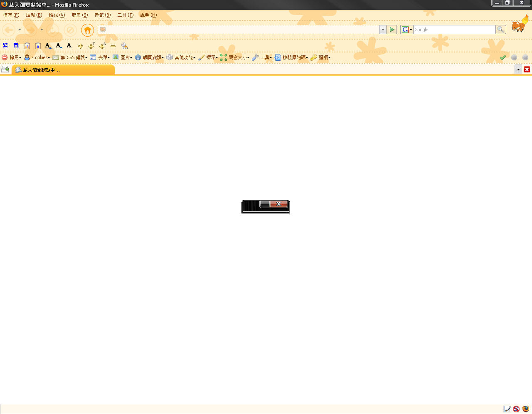Open the 網頁資訊 (Information) dropdown menu
Image resolution: width=532 pixels, height=414 pixels.
149,57
